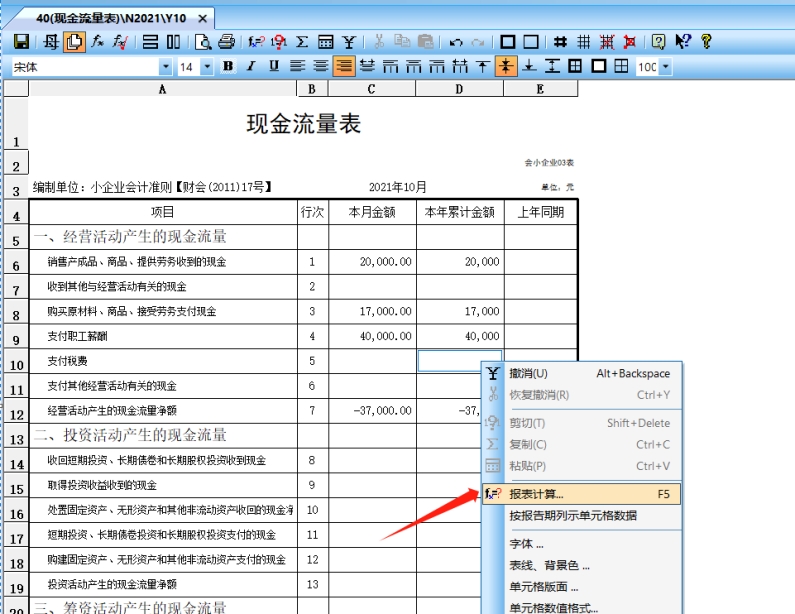
Task: Click the Yen currency icon in toolbar
Action: point(348,42)
